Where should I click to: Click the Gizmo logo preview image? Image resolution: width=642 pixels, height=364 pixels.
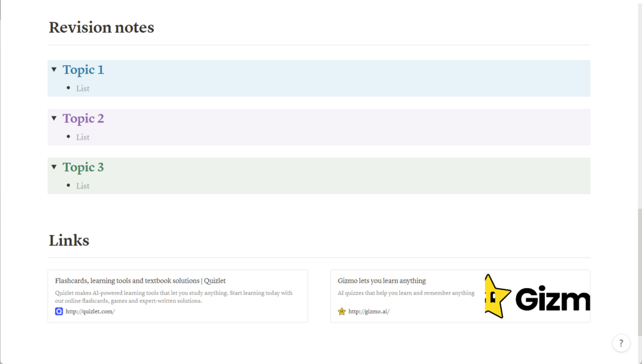coord(537,296)
